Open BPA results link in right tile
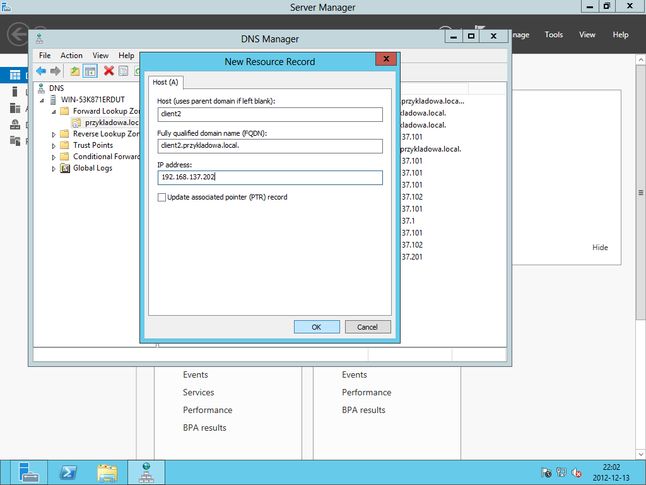This screenshot has height=485, width=646. 364,410
